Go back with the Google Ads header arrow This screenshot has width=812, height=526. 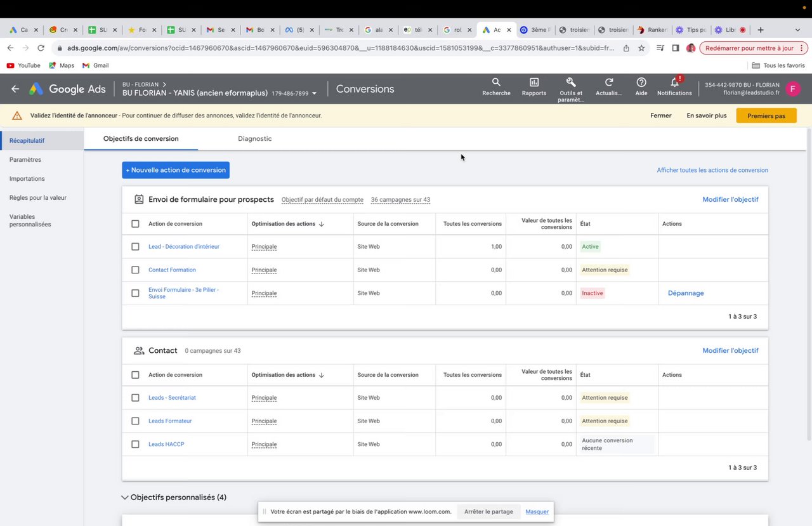pyautogui.click(x=15, y=89)
